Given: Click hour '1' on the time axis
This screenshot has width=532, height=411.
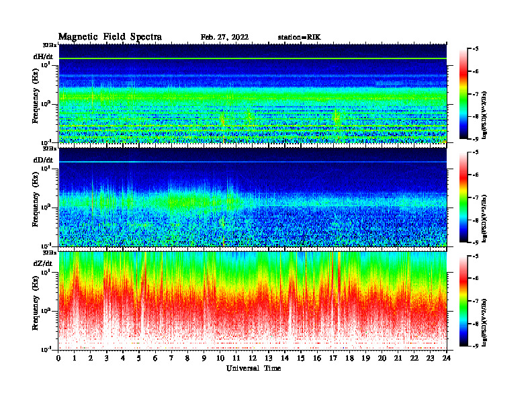Looking at the screenshot, I should 75,358.
